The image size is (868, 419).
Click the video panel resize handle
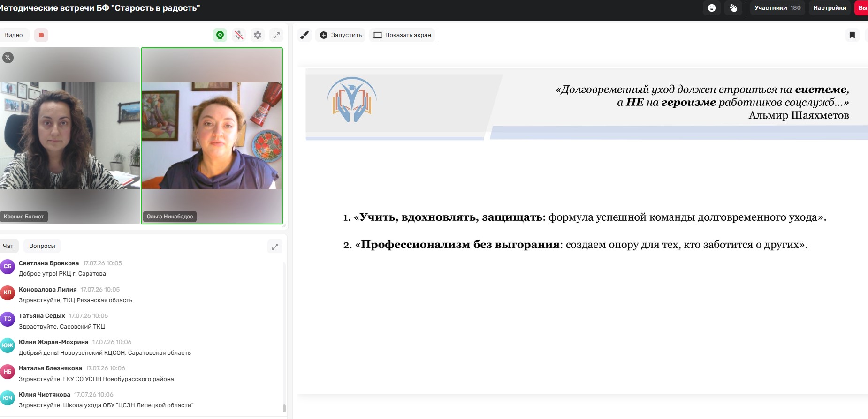tap(284, 225)
